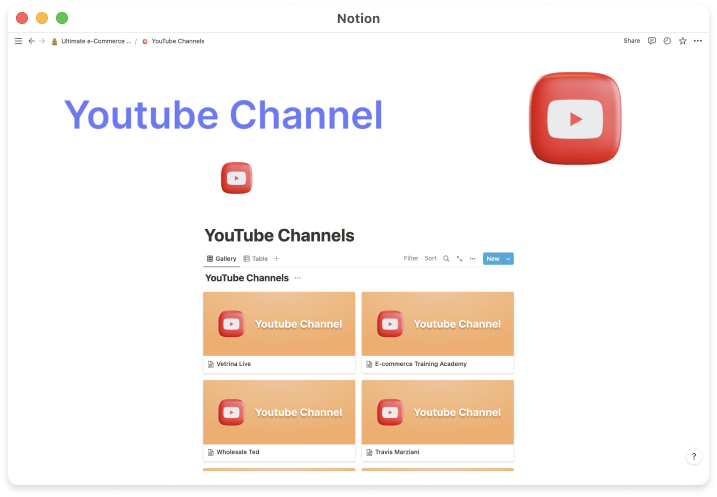
Task: Open database toolbar more options
Action: click(x=472, y=259)
